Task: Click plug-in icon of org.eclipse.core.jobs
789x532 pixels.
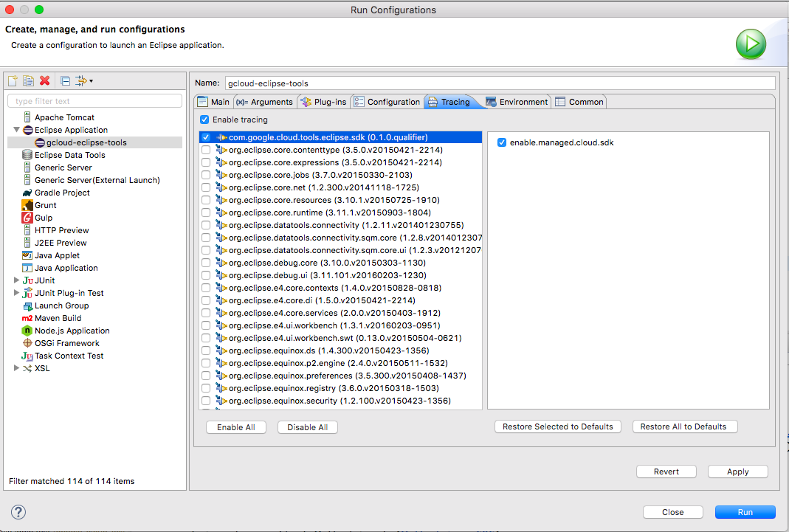Action: point(221,175)
